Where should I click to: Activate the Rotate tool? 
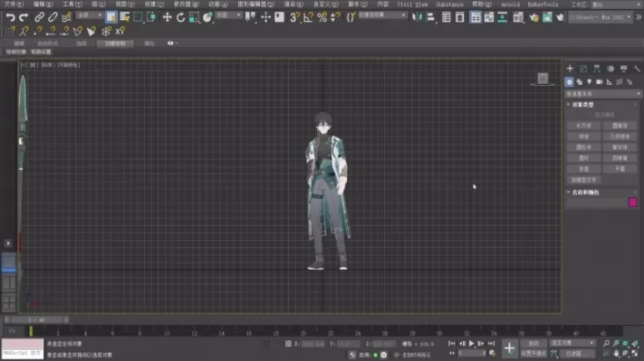[180, 17]
